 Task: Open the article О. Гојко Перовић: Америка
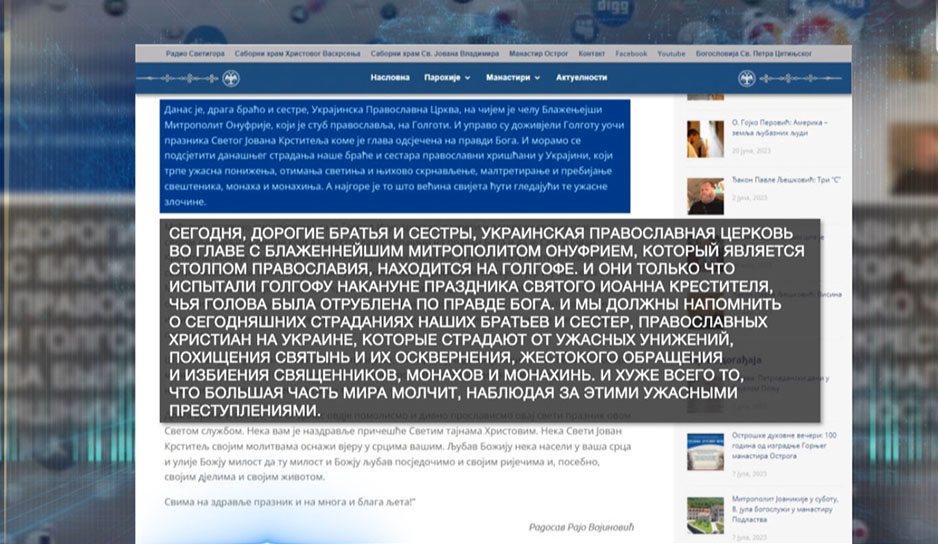pos(779,127)
